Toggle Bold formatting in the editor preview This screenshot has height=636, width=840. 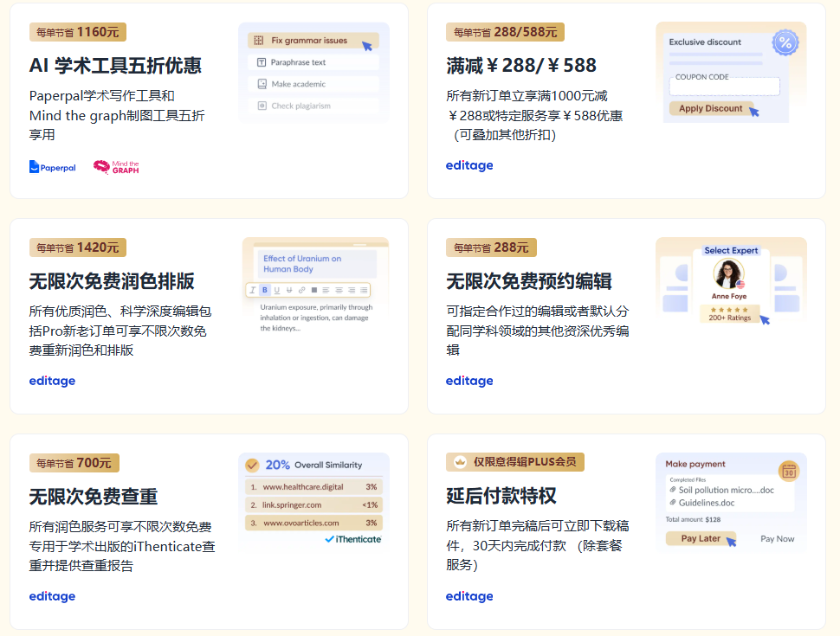264,290
